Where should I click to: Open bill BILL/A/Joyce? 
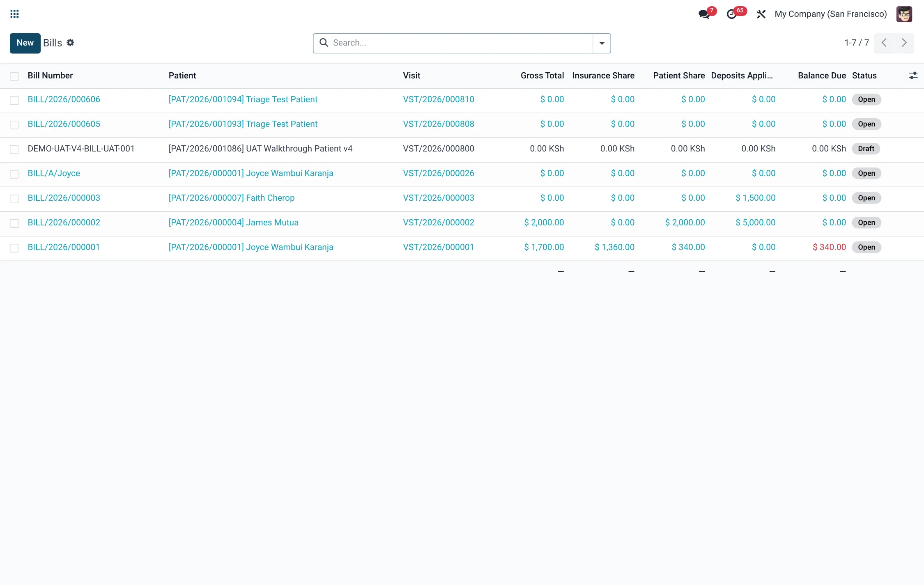click(54, 173)
